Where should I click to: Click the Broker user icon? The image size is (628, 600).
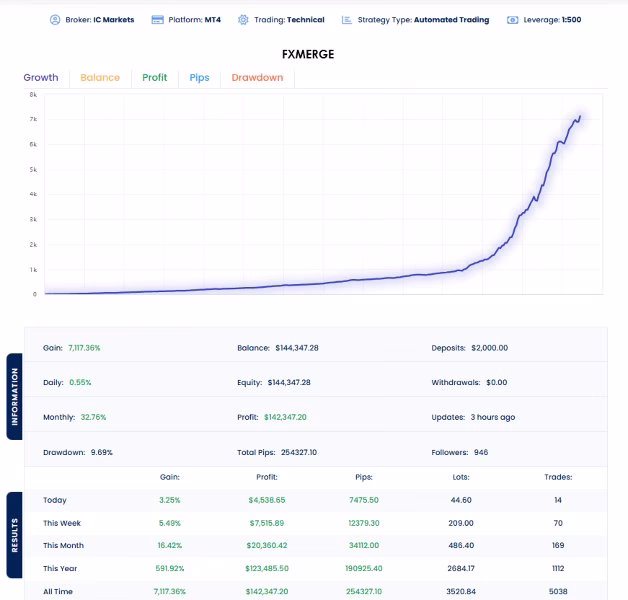point(55,20)
